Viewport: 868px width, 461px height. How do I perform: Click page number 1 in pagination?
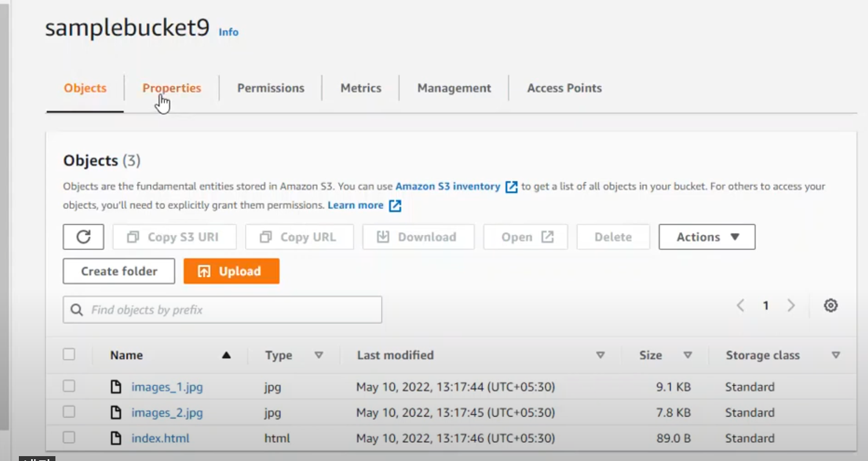point(766,306)
